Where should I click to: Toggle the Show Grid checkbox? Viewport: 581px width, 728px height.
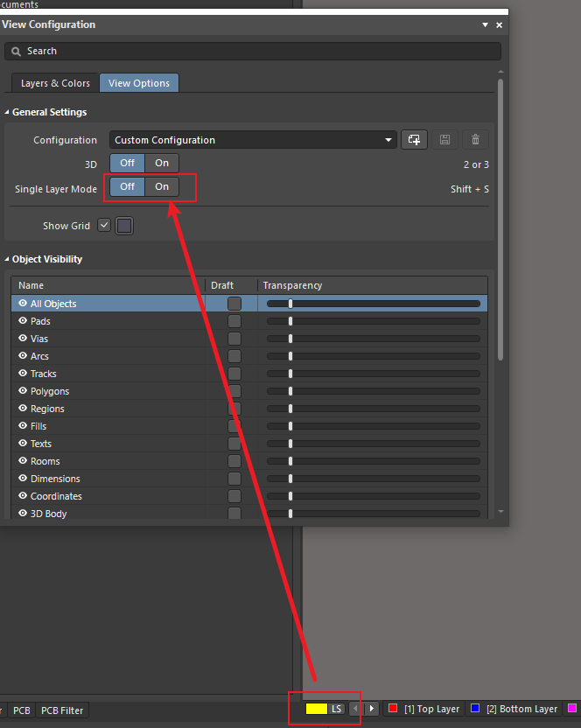[x=104, y=225]
